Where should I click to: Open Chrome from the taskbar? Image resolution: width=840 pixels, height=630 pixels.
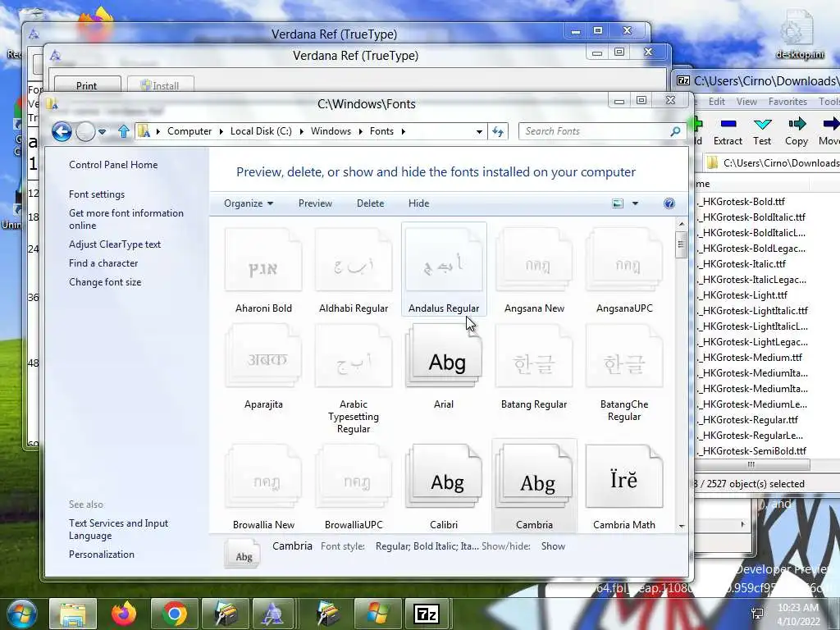[174, 614]
